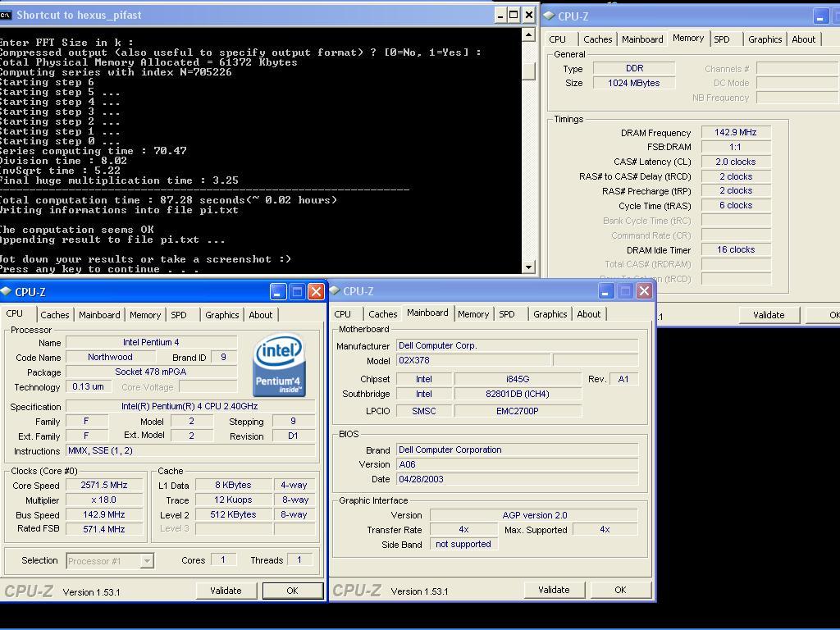Image resolution: width=840 pixels, height=630 pixels.
Task: Close the CPU-Z CPU tab window
Action: pyautogui.click(x=316, y=291)
